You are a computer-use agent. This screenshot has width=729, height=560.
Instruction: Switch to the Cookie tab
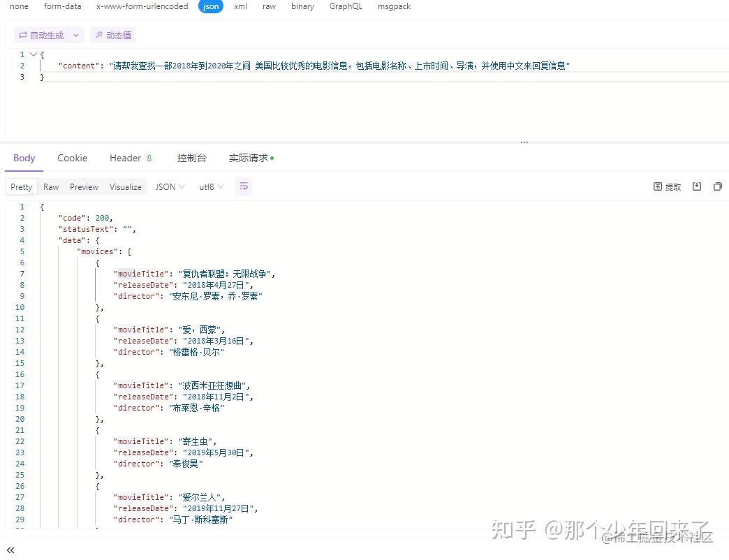point(72,158)
